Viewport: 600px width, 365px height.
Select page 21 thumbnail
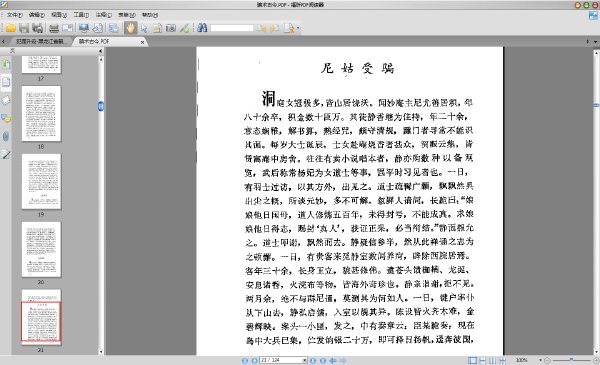pyautogui.click(x=41, y=318)
